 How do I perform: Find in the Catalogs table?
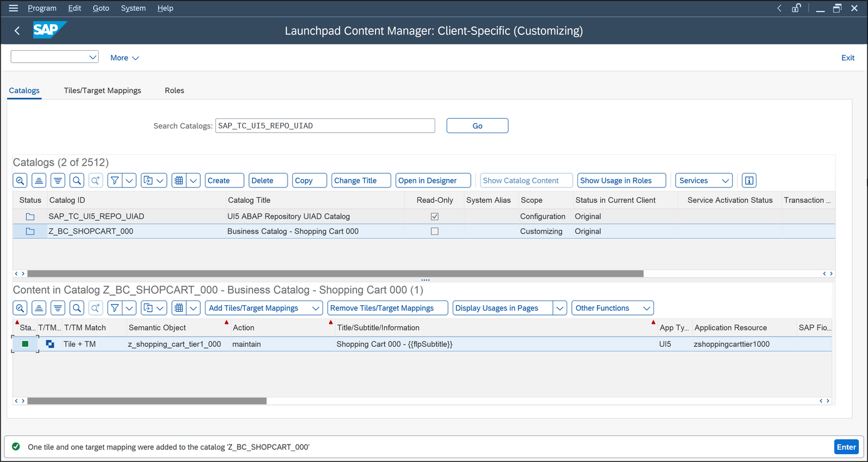[x=77, y=180]
